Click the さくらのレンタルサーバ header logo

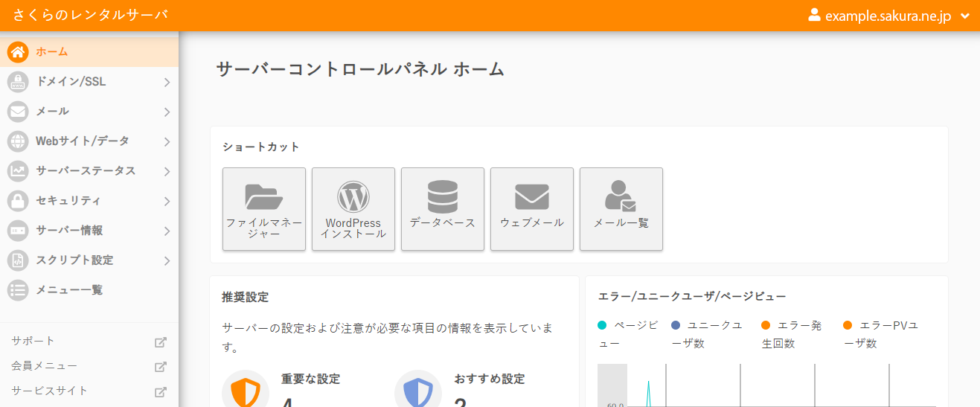coord(90,16)
